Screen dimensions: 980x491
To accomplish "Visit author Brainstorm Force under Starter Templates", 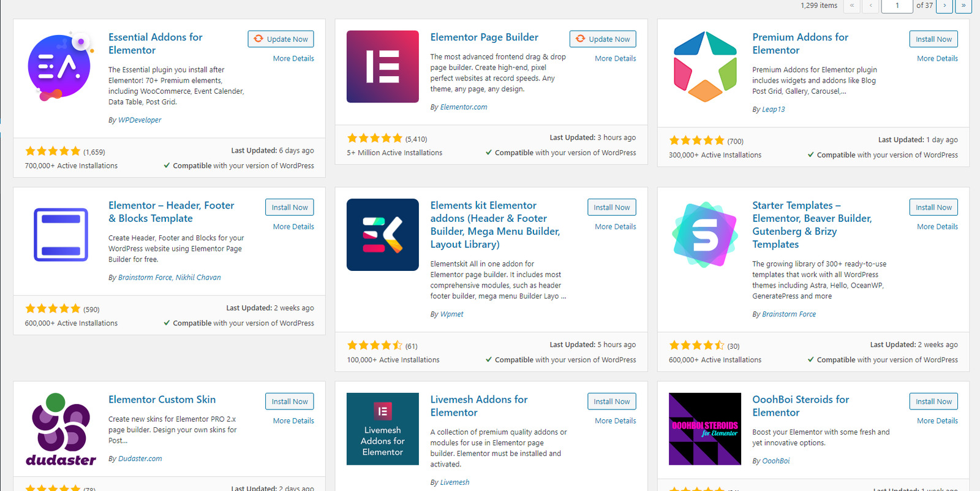I will click(x=789, y=314).
